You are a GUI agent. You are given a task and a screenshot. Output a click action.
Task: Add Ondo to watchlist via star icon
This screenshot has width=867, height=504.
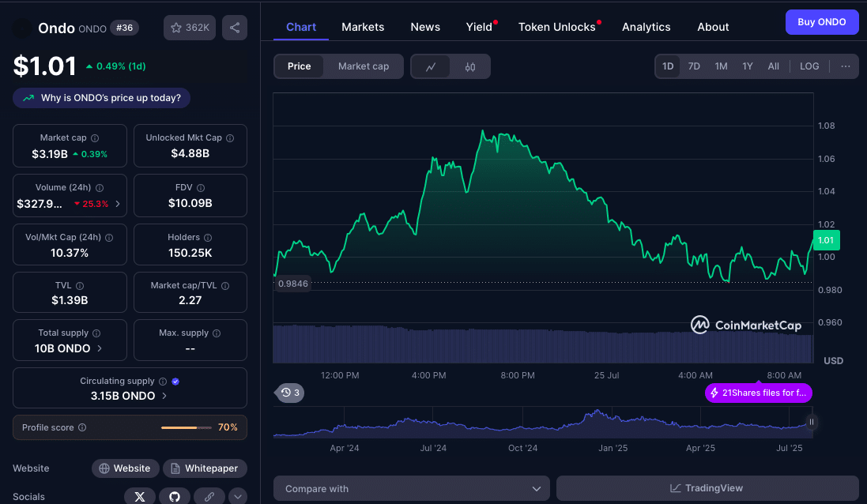(189, 28)
